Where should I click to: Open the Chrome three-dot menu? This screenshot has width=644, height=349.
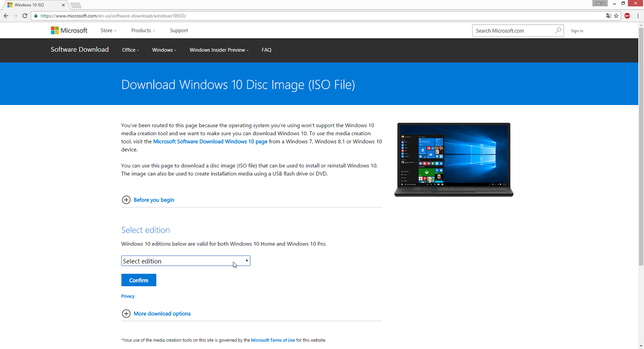click(638, 16)
